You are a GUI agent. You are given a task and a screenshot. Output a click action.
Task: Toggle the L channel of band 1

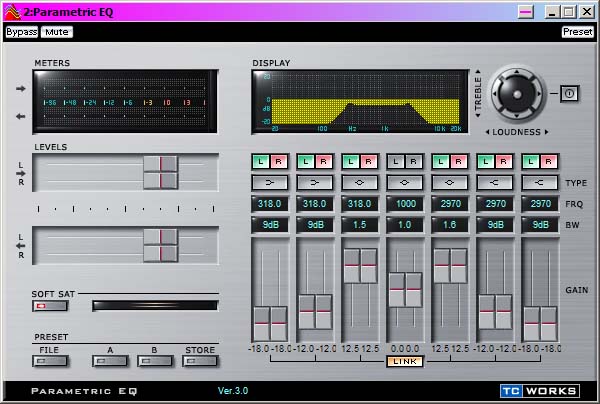pyautogui.click(x=261, y=162)
